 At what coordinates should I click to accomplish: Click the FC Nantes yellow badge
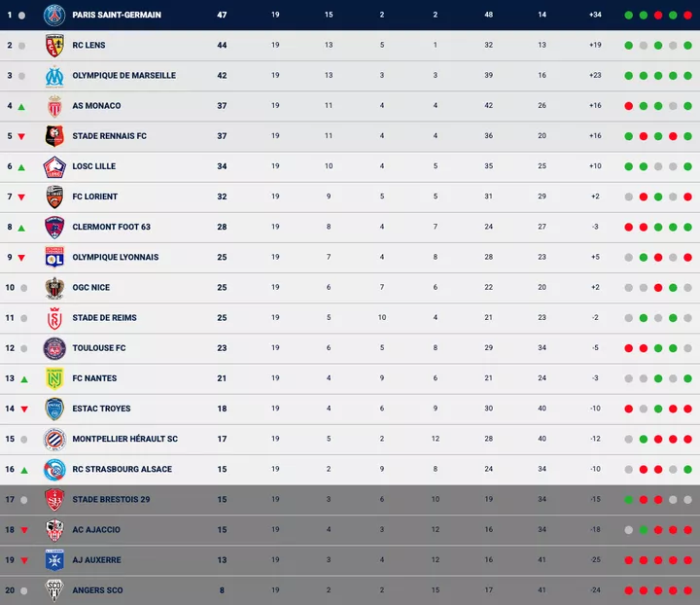pos(54,378)
